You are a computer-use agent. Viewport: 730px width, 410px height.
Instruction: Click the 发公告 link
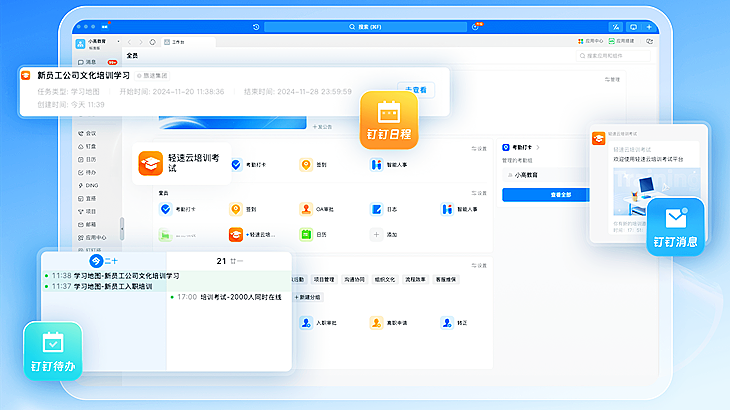[x=322, y=127]
